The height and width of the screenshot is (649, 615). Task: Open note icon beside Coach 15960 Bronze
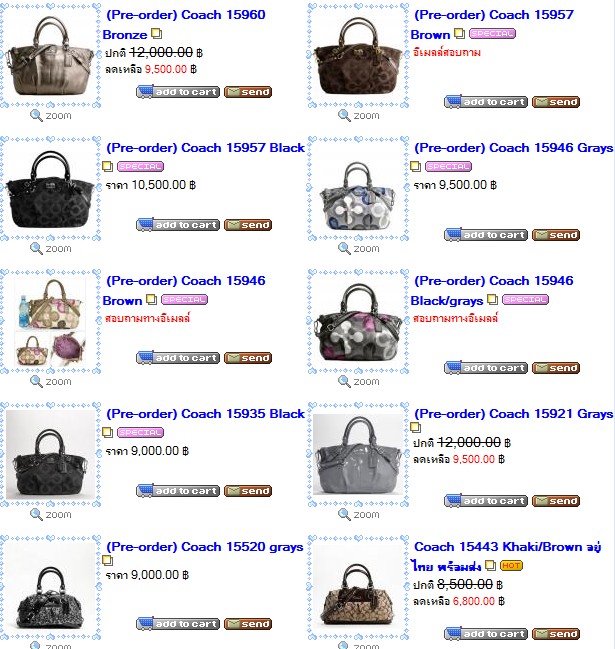156,33
